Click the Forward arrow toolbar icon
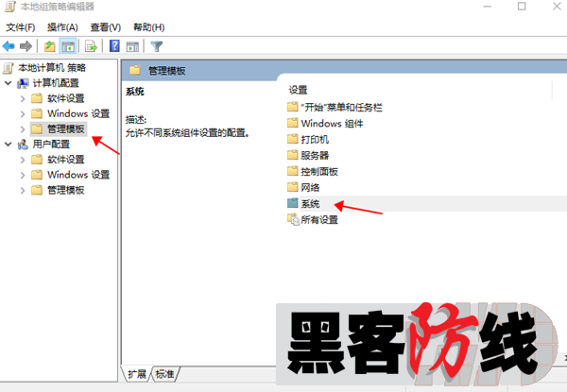Screen dimensions: 567x392 click(x=26, y=46)
